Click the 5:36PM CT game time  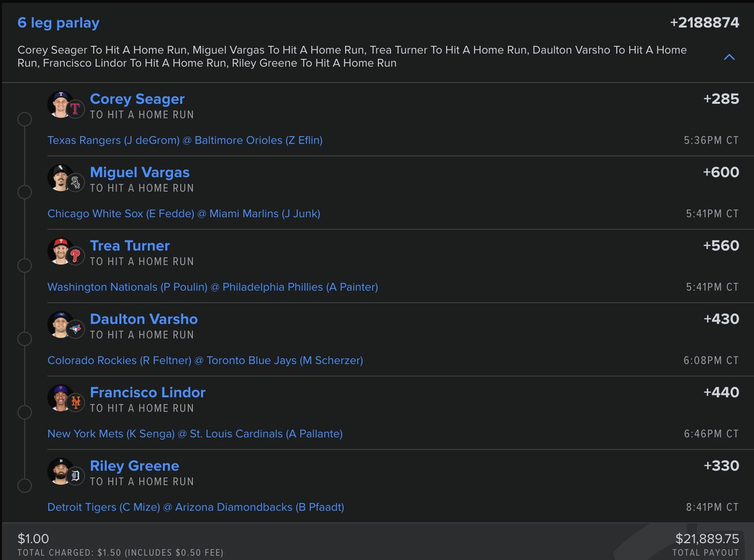click(711, 141)
